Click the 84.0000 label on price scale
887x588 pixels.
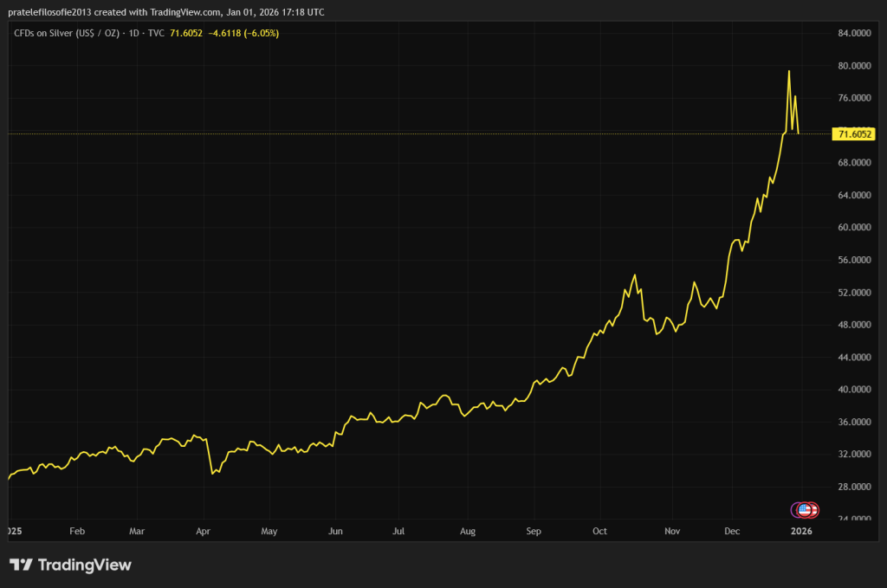click(x=854, y=33)
